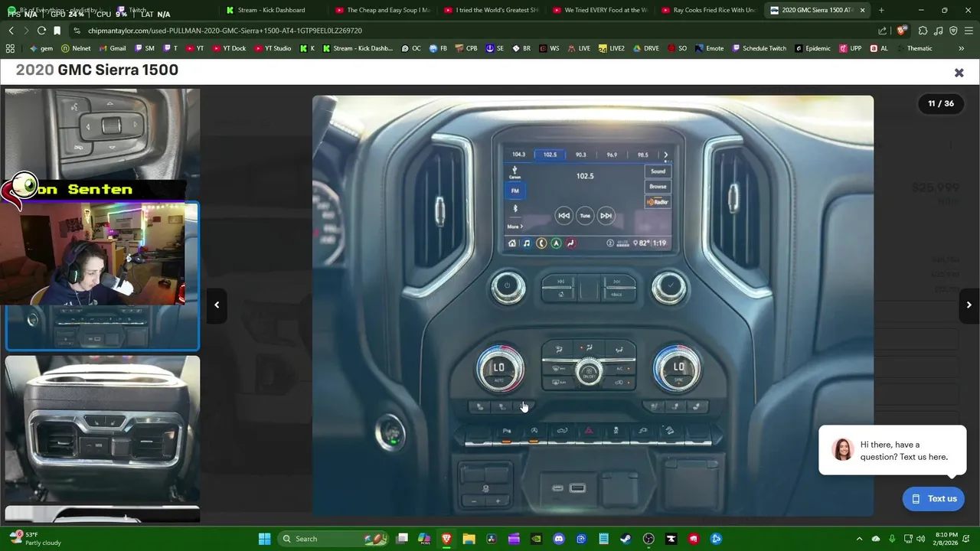Open the 'Hi there, have a question' chat bubble
The height and width of the screenshot is (551, 980).
[x=892, y=450]
